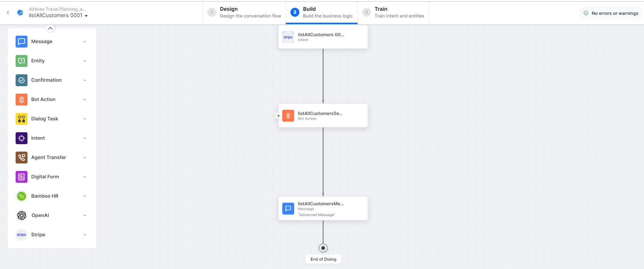
Task: Click the Bamboo HR icon
Action: (22, 196)
